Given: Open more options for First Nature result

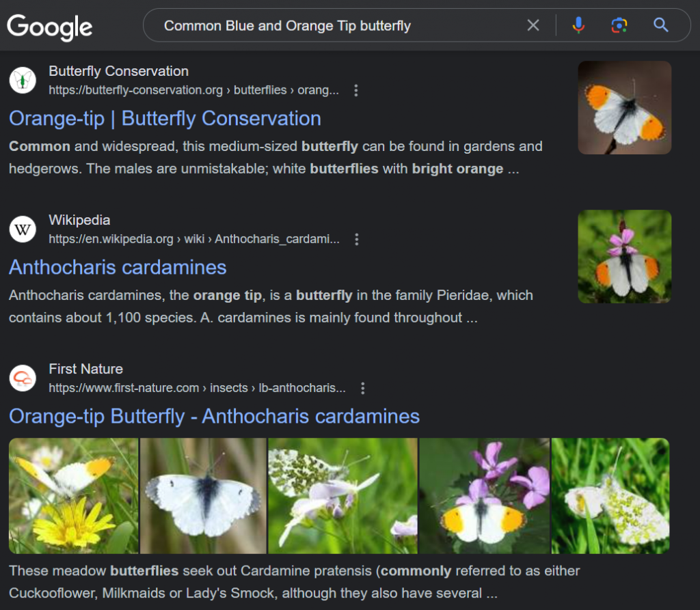Looking at the screenshot, I should click(362, 388).
